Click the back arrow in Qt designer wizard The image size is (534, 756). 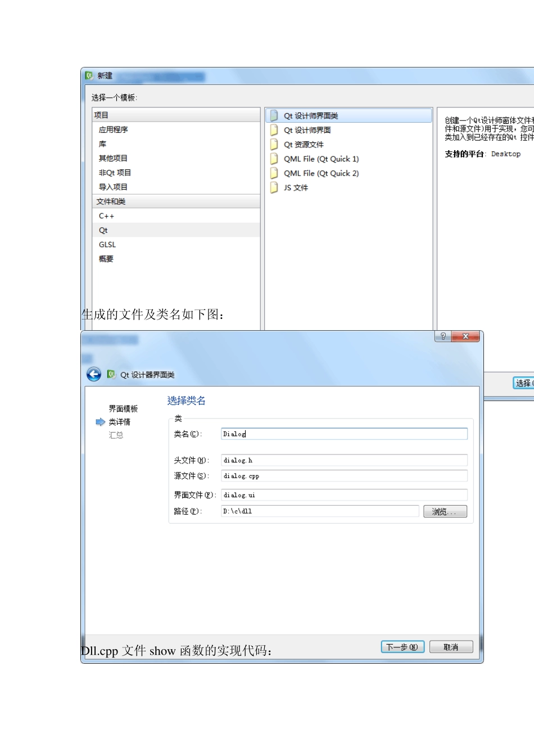click(94, 375)
